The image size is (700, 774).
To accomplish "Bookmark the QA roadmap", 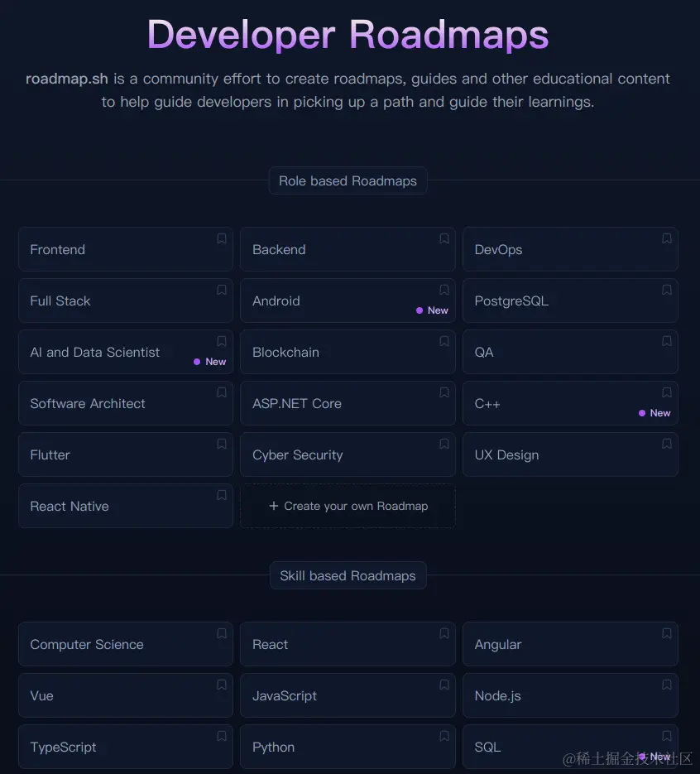I will pyautogui.click(x=666, y=342).
